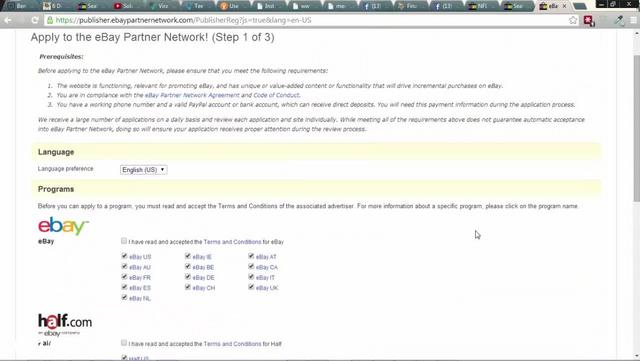
Task: Uncheck the eBay BE checkbox
Action: pyautogui.click(x=188, y=266)
